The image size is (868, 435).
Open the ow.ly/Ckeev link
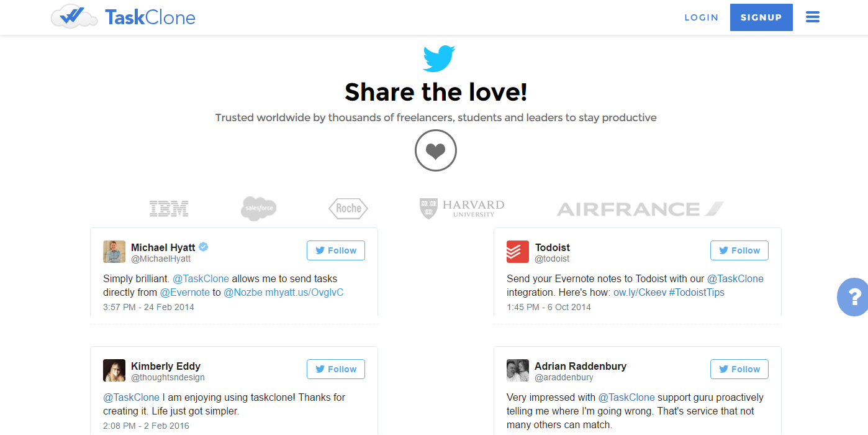pyautogui.click(x=640, y=292)
